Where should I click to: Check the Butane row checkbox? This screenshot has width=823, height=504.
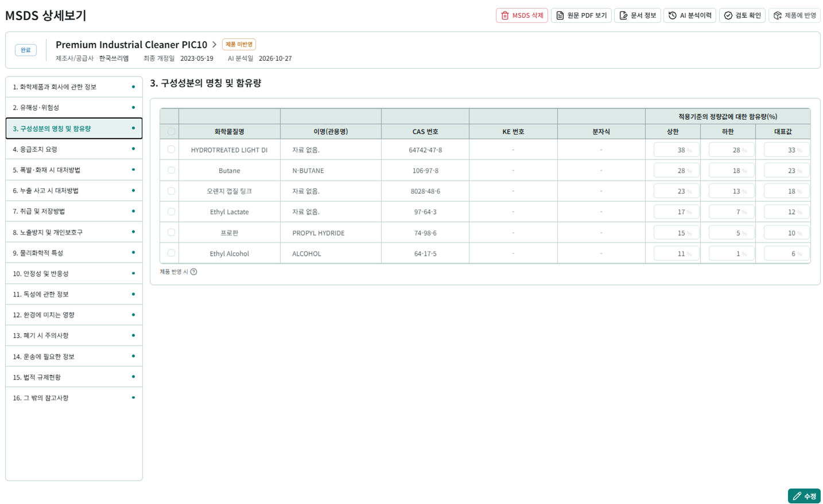point(171,170)
